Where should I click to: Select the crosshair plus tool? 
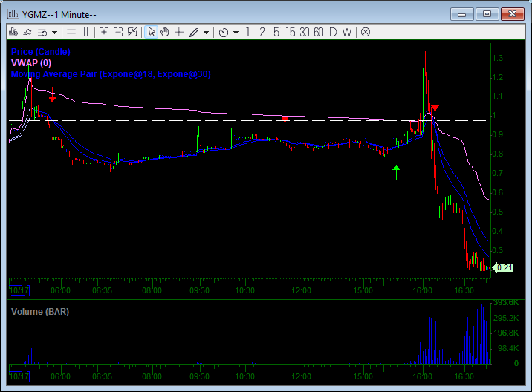(179, 32)
